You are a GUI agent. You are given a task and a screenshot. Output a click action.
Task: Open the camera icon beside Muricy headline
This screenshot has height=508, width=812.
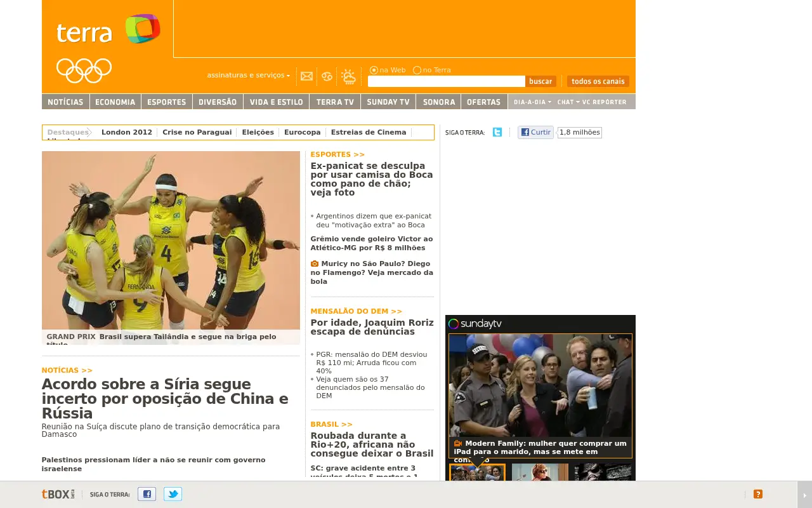pos(314,264)
